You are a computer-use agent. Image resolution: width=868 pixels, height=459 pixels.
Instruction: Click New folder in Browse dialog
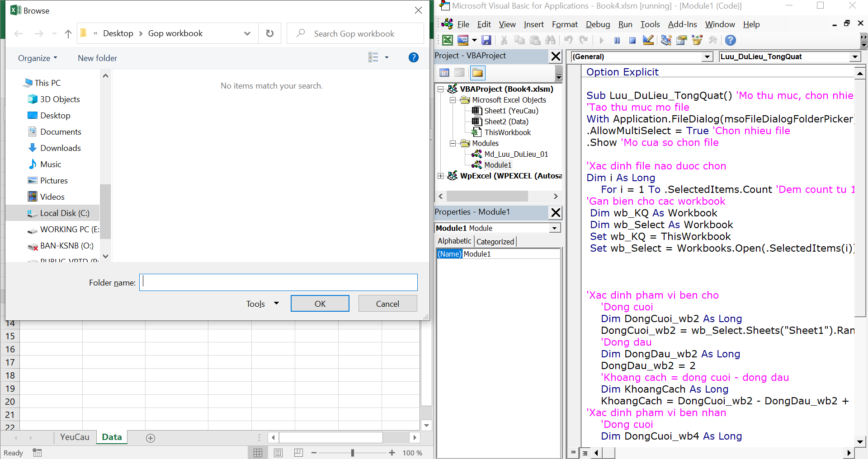tap(97, 58)
